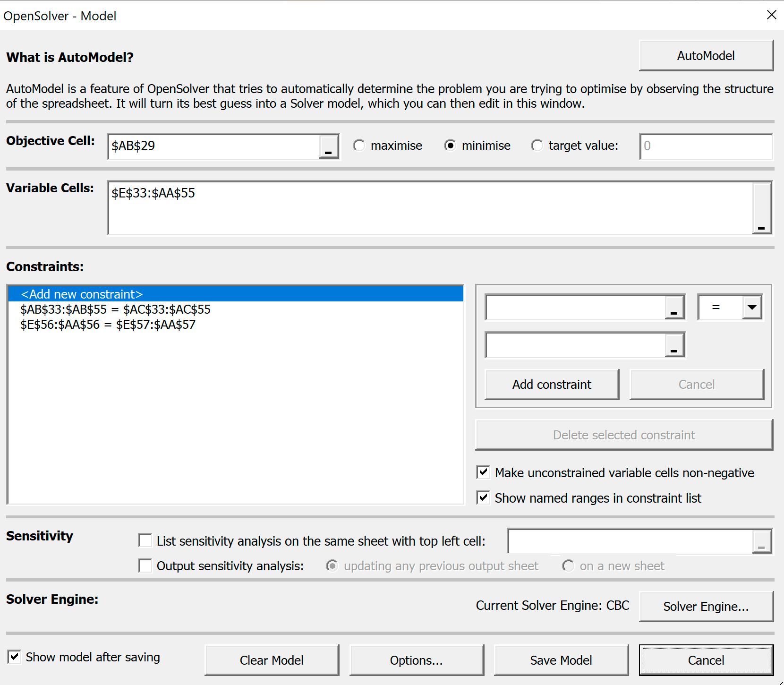Click Cancel in the constraint editor panel
Screen dimensions: 784x685
click(x=697, y=385)
